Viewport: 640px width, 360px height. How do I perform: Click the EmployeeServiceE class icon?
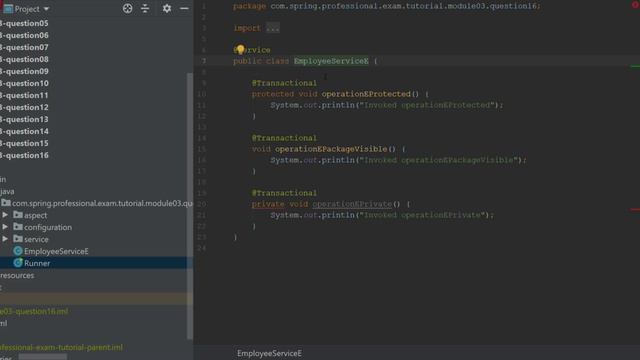coord(18,251)
